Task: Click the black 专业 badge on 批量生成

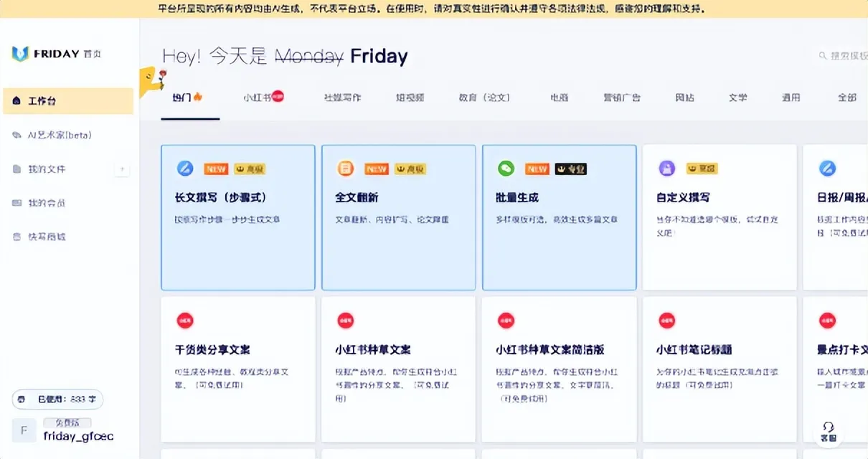Action: coord(570,169)
